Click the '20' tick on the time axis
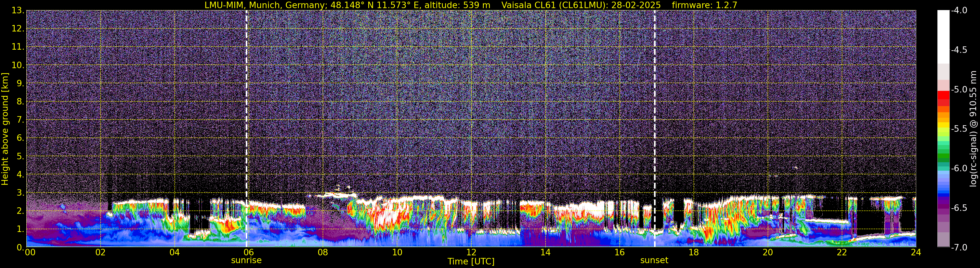 pyautogui.click(x=768, y=253)
